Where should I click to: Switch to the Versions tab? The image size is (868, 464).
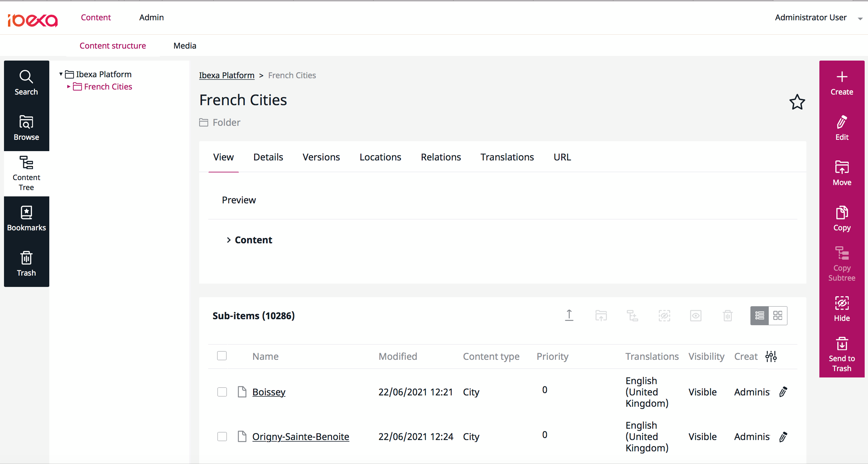pyautogui.click(x=321, y=157)
